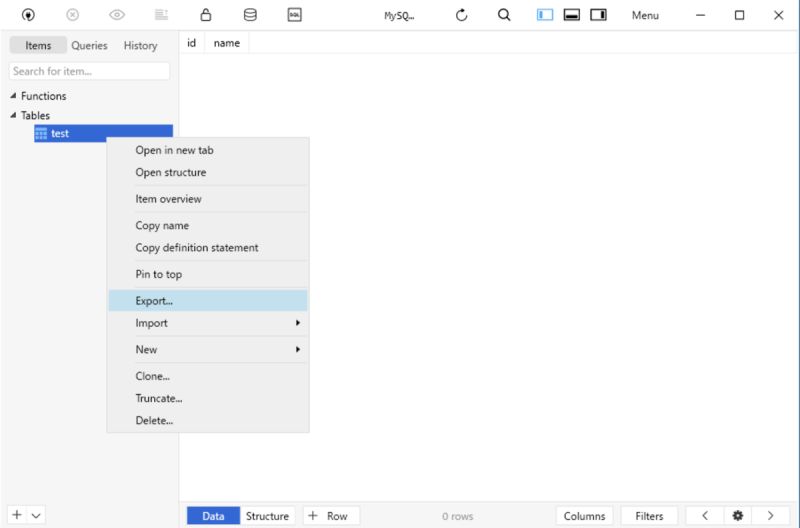Screen dimensions: 800x528
Task: Switch to the Queries tab
Action: pyautogui.click(x=89, y=45)
